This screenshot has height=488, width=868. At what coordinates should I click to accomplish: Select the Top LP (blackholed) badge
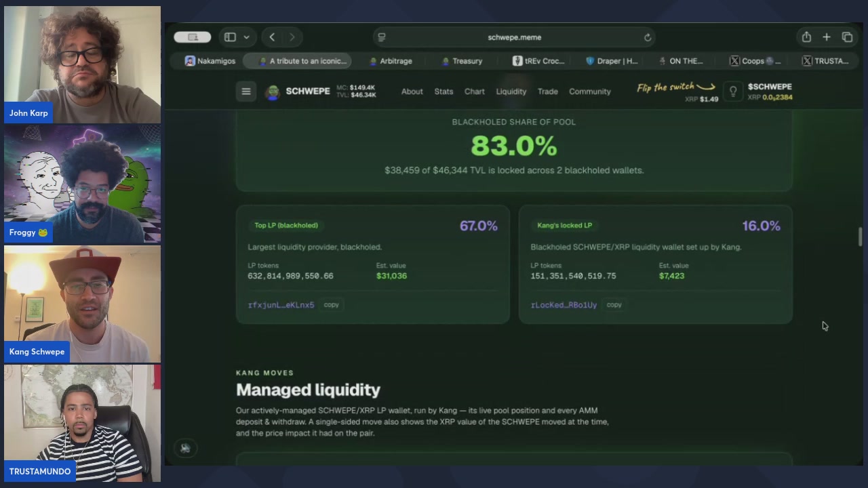tap(286, 225)
